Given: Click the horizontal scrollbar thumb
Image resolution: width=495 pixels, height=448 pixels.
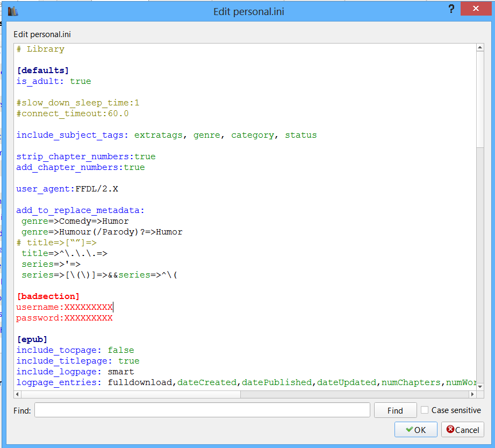Looking at the screenshot, I should [x=131, y=394].
